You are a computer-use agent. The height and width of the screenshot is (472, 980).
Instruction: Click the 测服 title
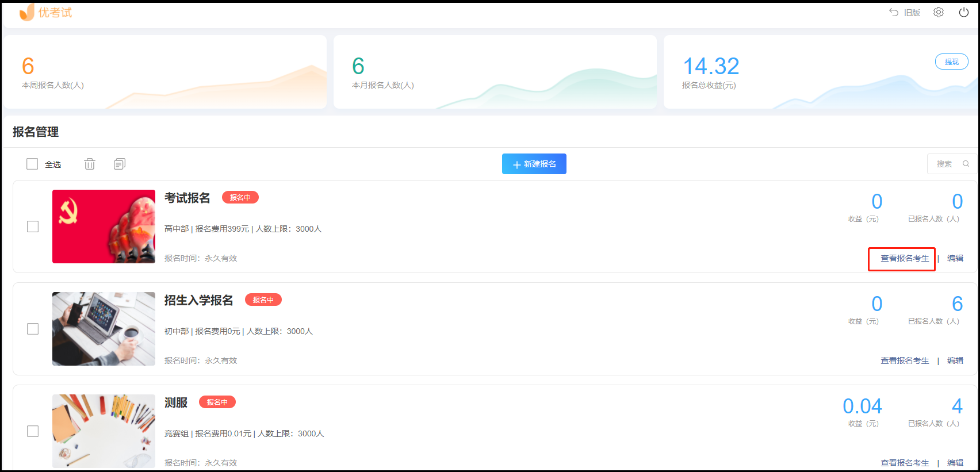click(176, 402)
